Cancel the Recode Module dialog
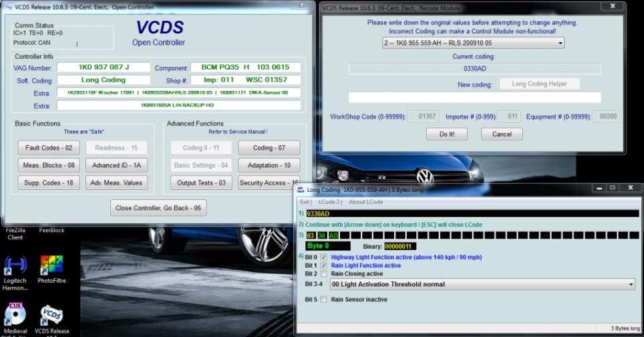The height and width of the screenshot is (337, 644). (502, 134)
